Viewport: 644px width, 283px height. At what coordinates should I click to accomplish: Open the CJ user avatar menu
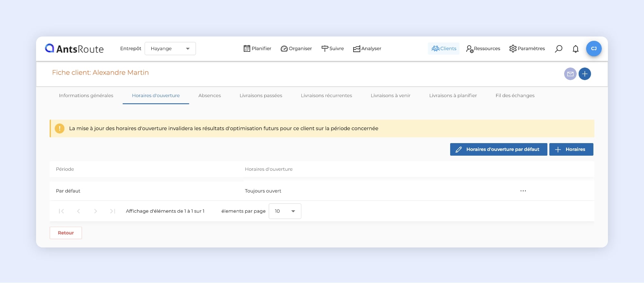tap(594, 49)
